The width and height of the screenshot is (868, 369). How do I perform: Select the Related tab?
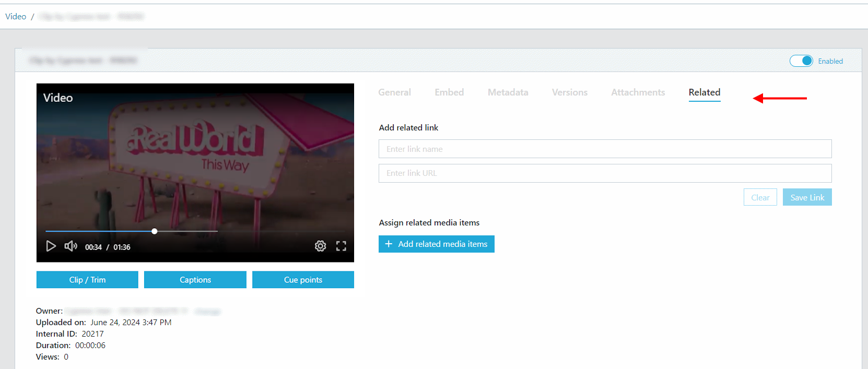[x=704, y=92]
